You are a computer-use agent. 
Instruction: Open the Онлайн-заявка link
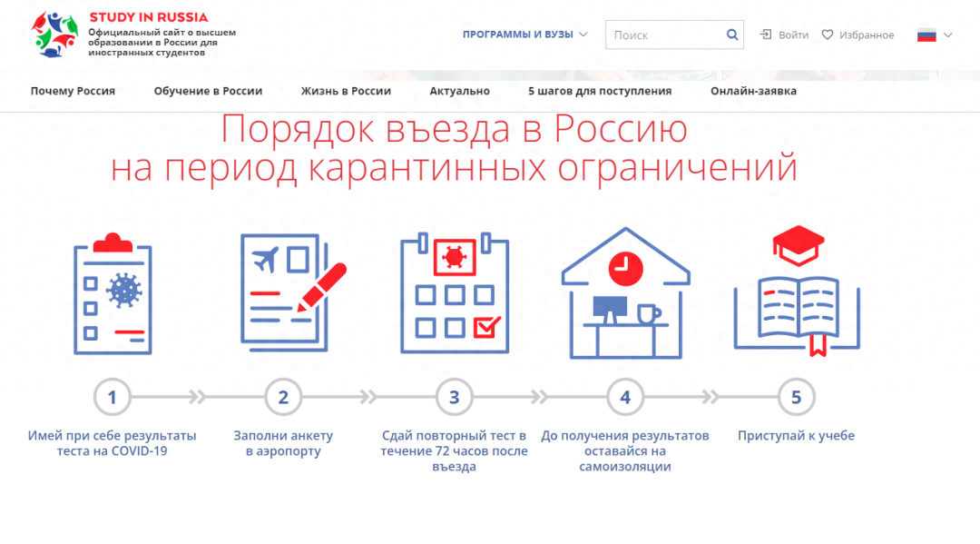coord(753,91)
